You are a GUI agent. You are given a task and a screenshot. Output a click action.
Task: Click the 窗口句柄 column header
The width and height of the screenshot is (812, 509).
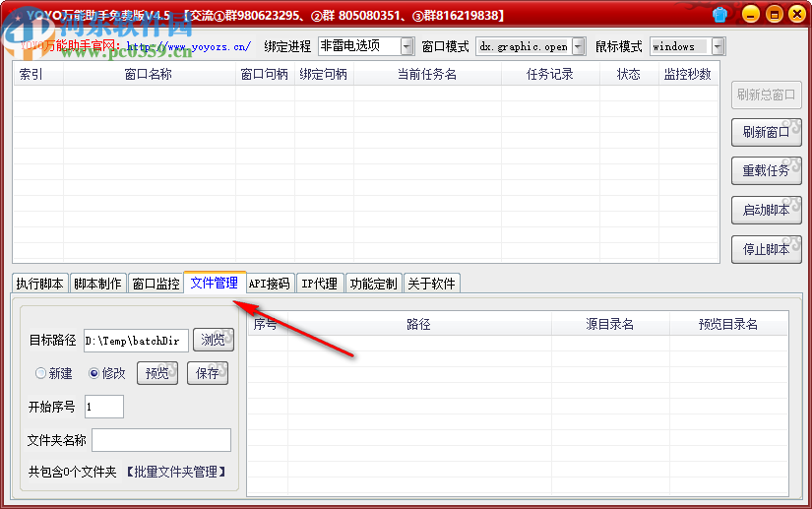coord(265,75)
